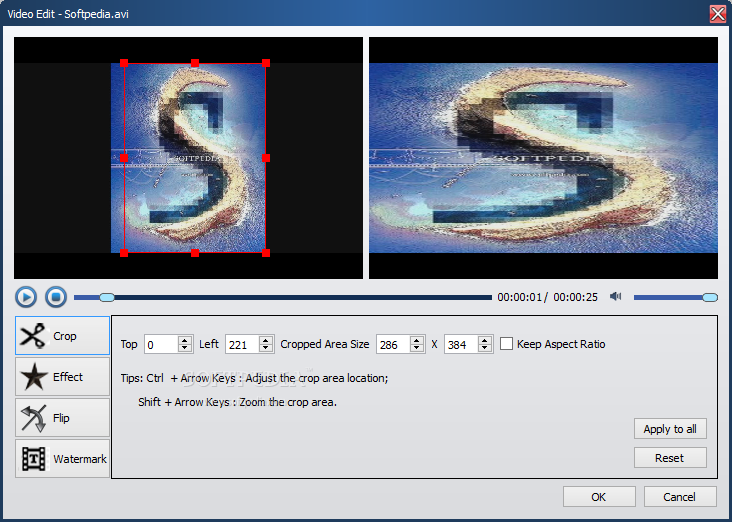Select the Watermark tab
732x522 pixels.
63,459
